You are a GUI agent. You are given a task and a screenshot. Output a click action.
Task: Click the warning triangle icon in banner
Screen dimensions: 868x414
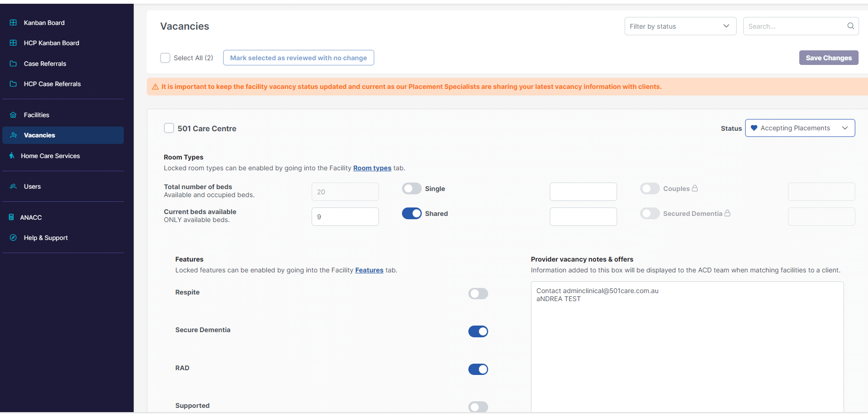coord(155,87)
